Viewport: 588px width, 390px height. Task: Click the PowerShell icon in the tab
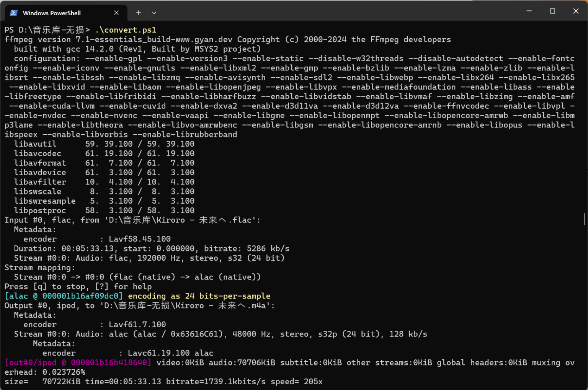[14, 13]
